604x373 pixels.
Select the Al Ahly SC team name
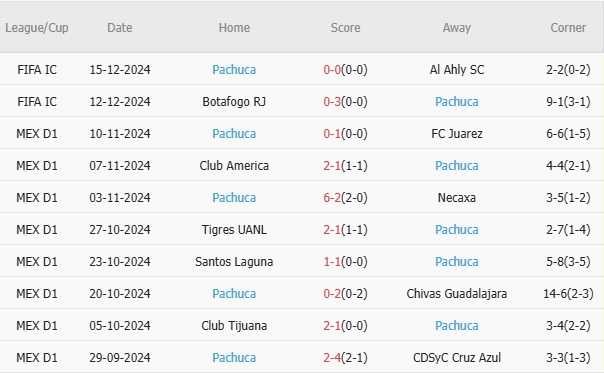(456, 70)
